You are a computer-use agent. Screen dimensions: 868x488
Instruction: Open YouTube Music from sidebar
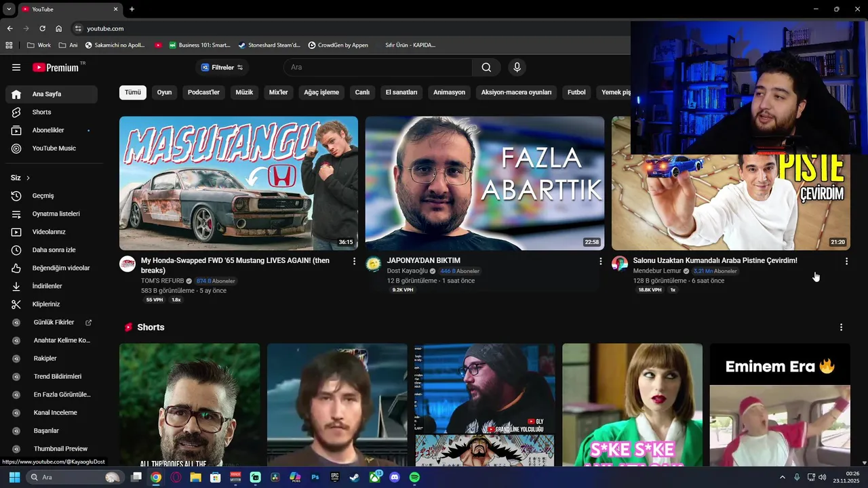52,148
